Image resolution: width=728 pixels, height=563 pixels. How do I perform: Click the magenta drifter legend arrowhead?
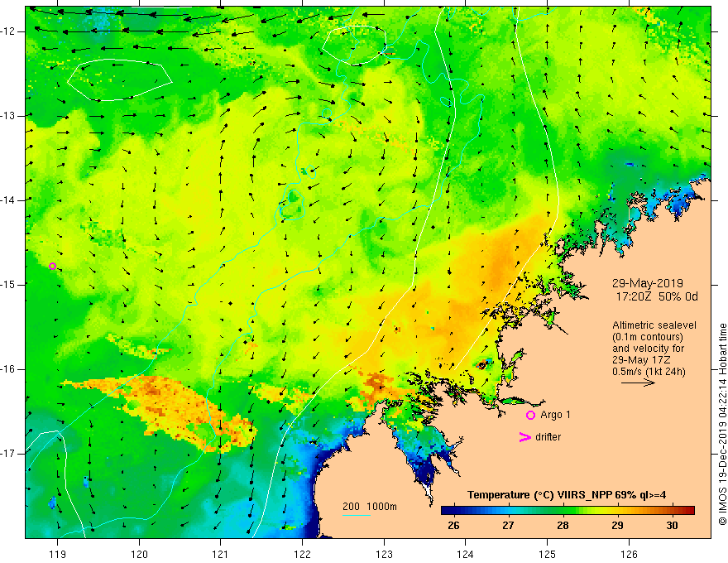tap(524, 437)
